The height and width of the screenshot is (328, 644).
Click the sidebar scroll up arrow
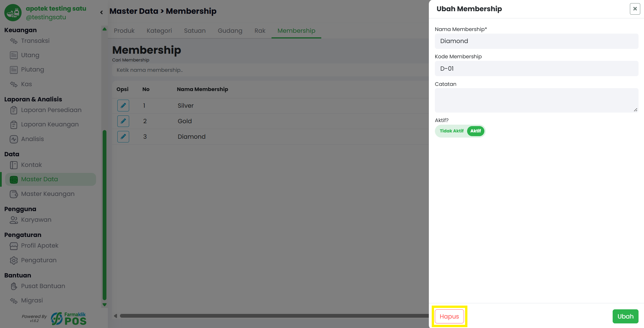[104, 29]
